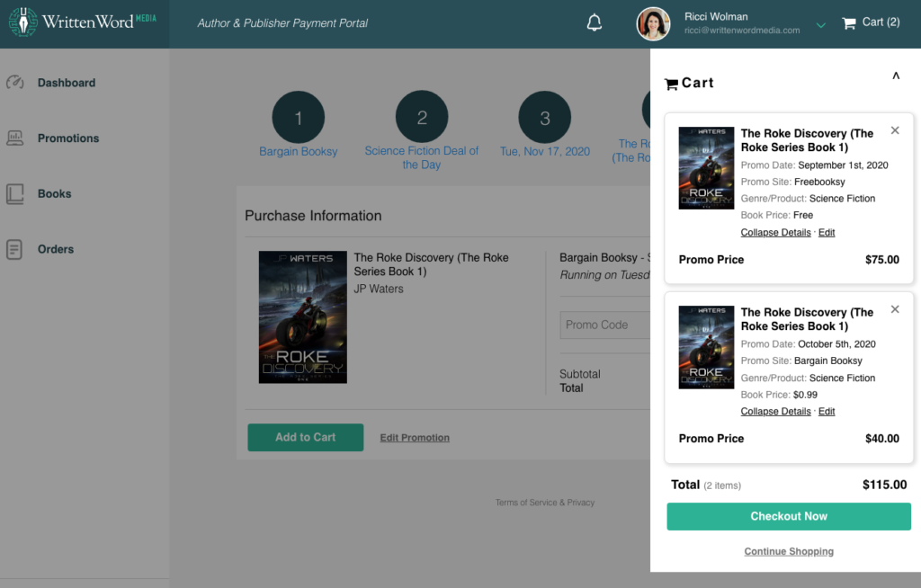Click the cart icon in the header
The height and width of the screenshot is (588, 921).
point(849,23)
